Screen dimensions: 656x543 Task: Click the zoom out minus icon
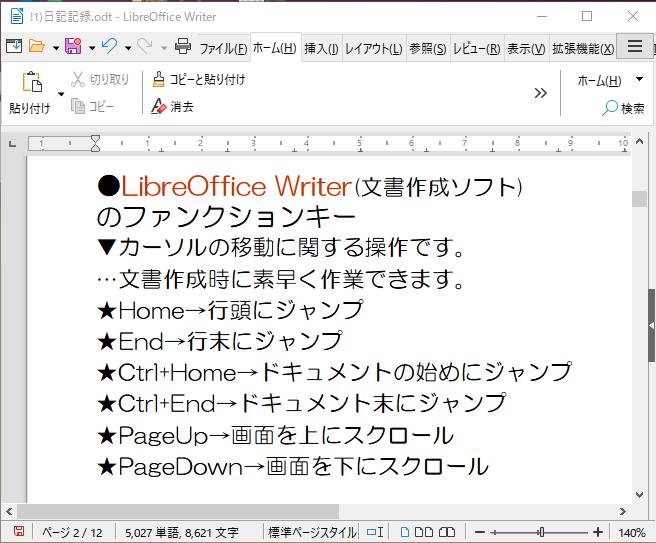pos(480,532)
